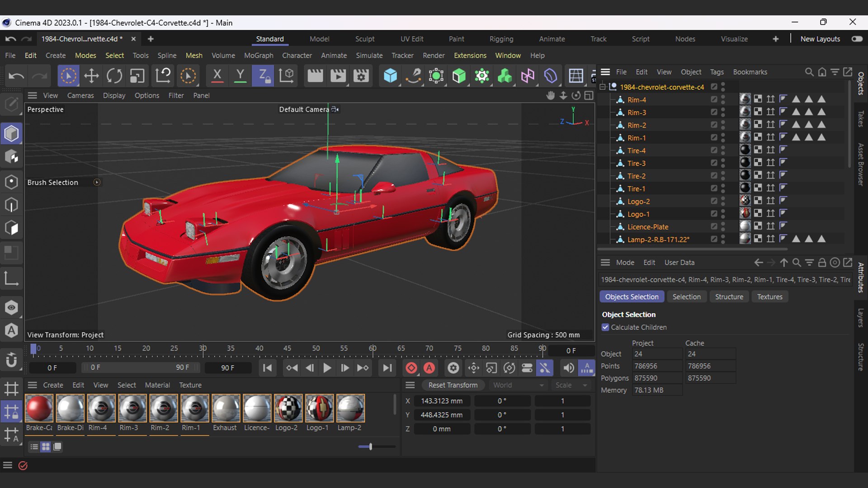Open Edit Render Settings clapperboard

(361, 75)
